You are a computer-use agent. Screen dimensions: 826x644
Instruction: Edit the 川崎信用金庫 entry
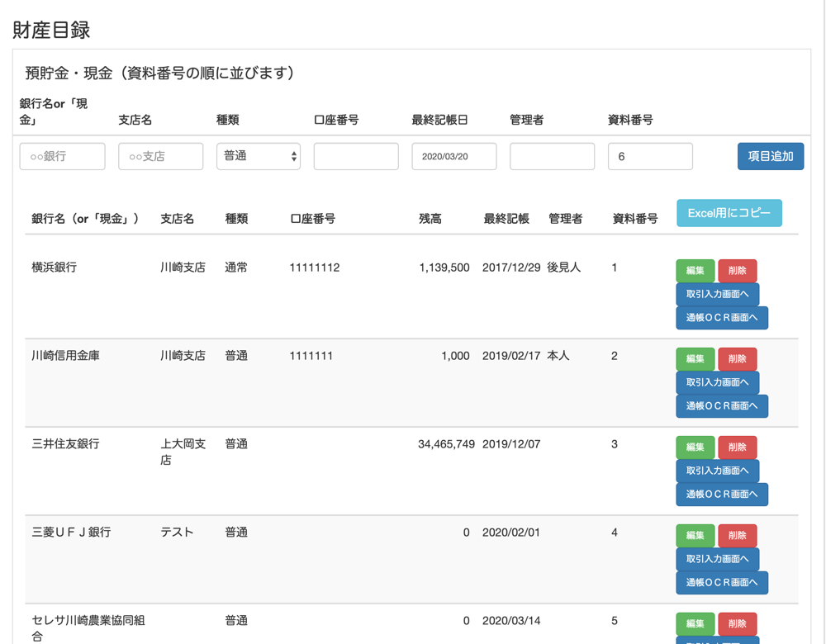coord(695,359)
